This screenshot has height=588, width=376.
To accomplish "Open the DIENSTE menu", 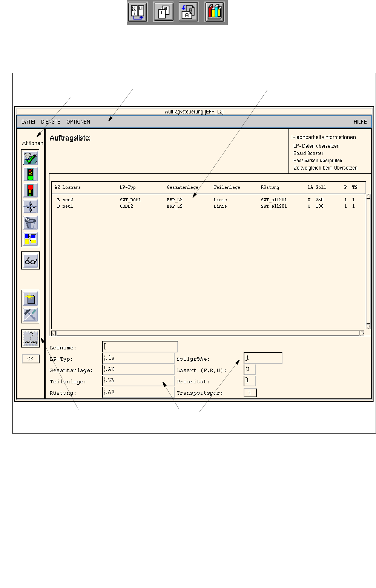I will click(x=51, y=122).
